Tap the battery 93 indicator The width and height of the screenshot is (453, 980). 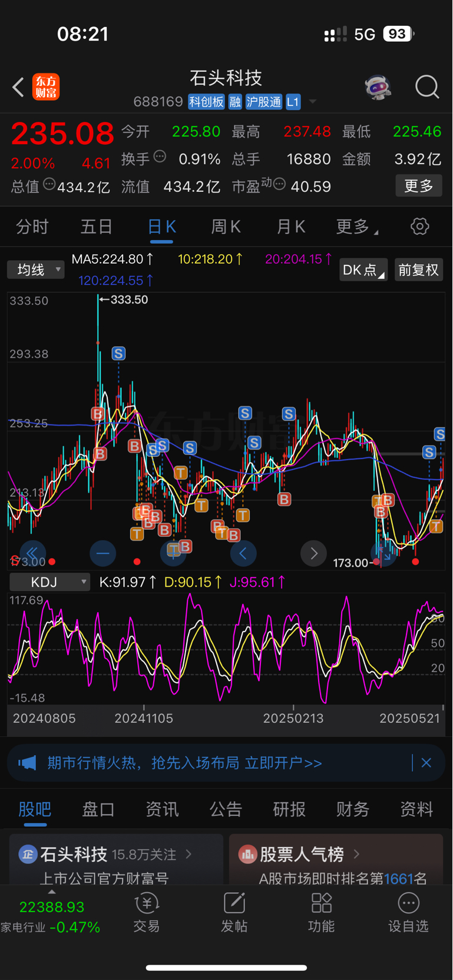pyautogui.click(x=399, y=34)
